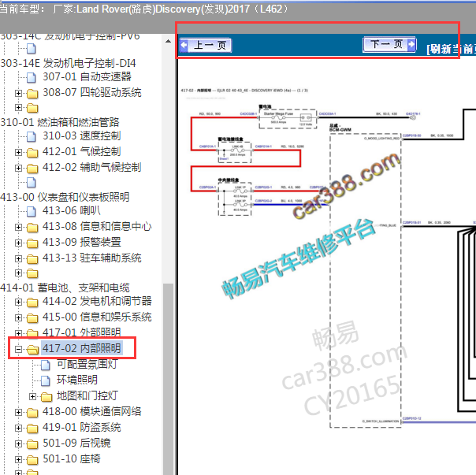Expand the 413-08 信息和信息中心 folder

click(18, 227)
